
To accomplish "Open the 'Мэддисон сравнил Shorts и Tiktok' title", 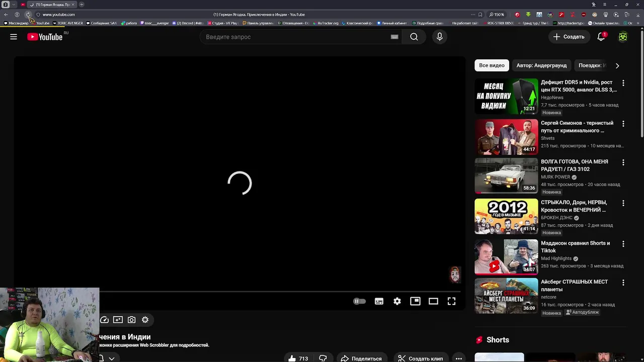I will click(x=575, y=247).
